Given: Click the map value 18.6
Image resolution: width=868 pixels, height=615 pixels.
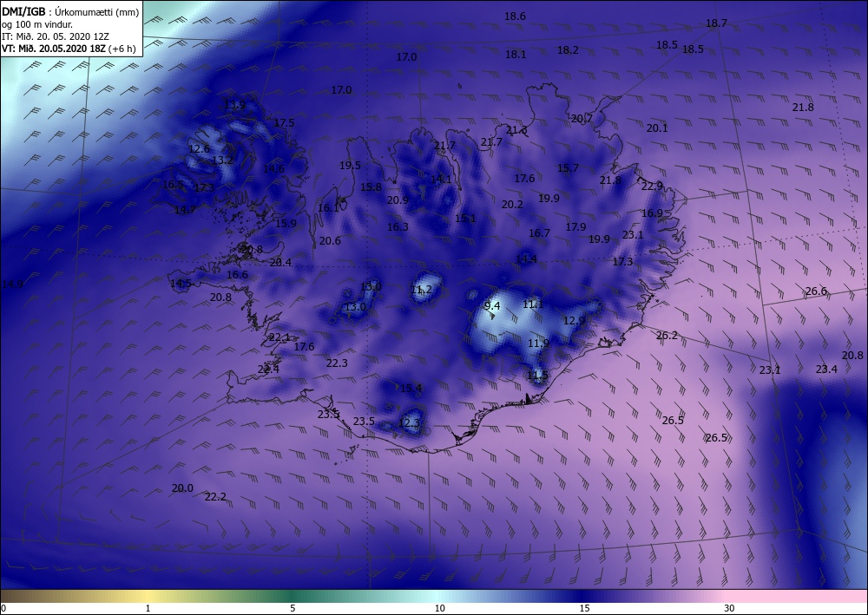Looking at the screenshot, I should pyautogui.click(x=515, y=16).
